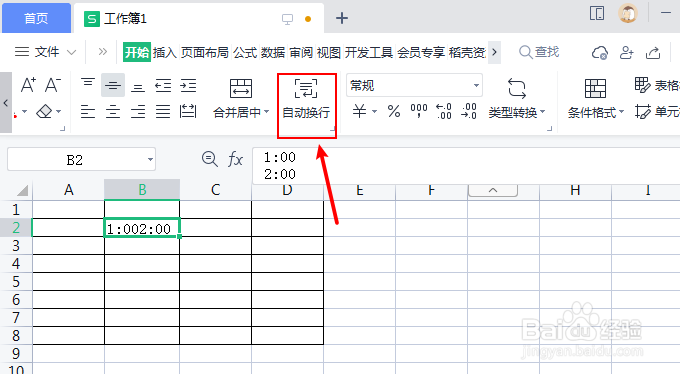
Task: Click the eraser clear icon
Action: (x=44, y=112)
